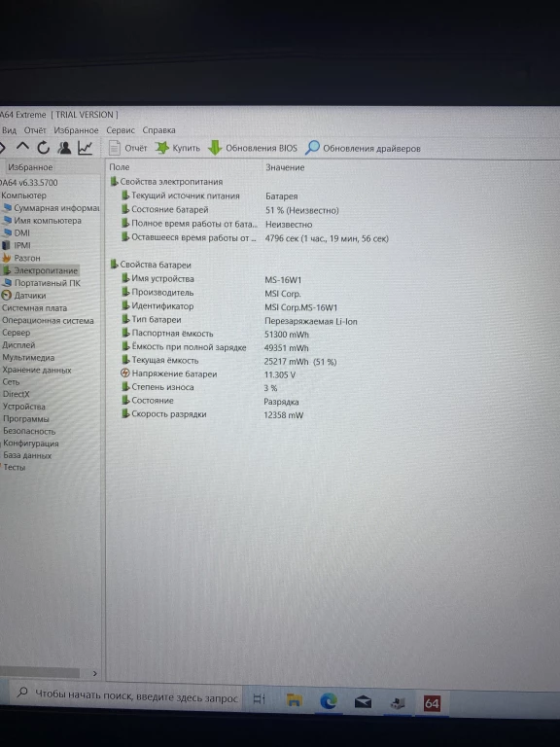Select Компьютер in the tree

pos(23,196)
